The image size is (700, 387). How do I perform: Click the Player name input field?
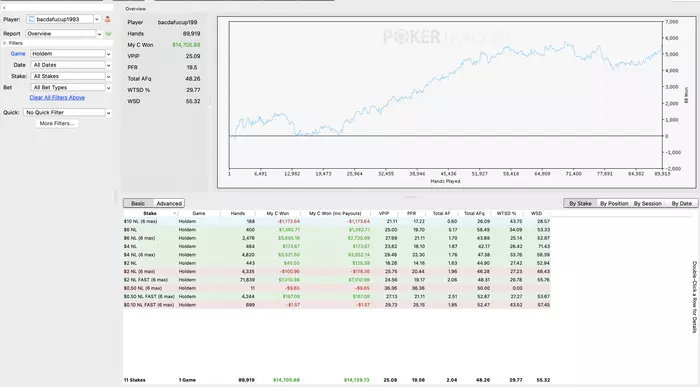click(x=60, y=19)
